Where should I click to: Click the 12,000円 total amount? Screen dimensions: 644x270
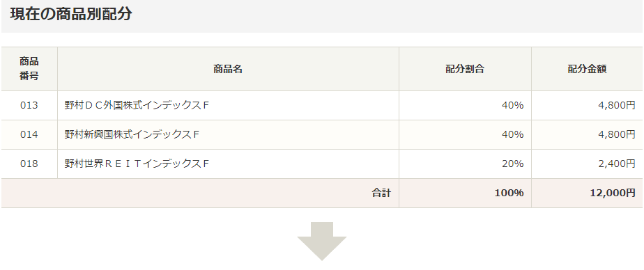click(x=613, y=193)
